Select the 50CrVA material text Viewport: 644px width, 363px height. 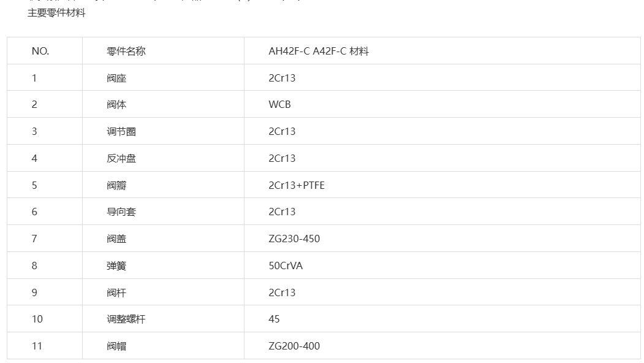(286, 266)
